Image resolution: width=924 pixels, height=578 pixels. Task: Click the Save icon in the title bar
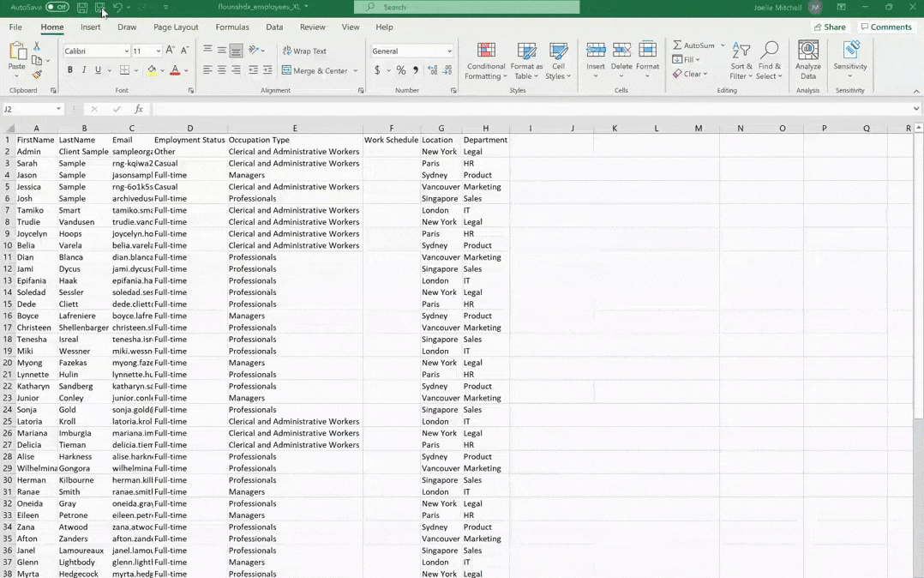tap(82, 7)
